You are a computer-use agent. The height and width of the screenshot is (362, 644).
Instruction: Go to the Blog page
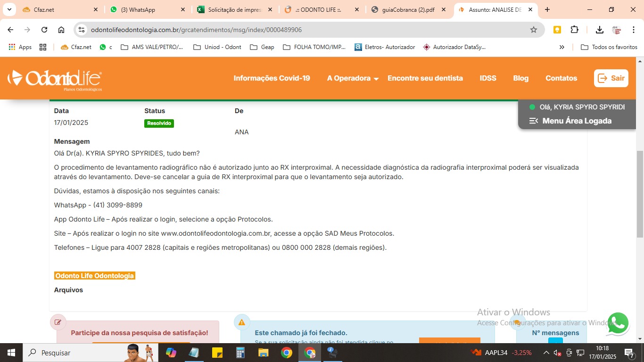[x=521, y=78]
